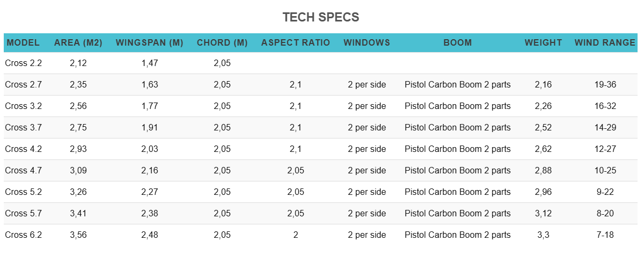Click the ASPECT RATIO column header

coord(296,43)
